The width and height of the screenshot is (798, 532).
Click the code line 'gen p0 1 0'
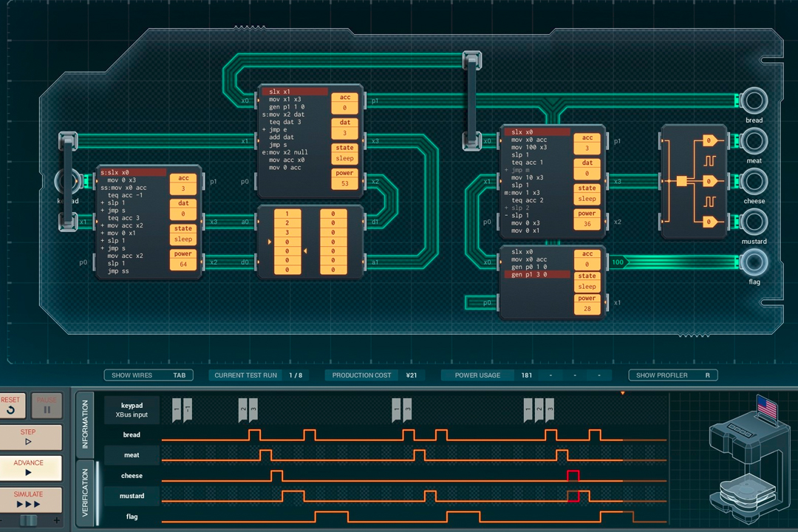click(x=529, y=267)
